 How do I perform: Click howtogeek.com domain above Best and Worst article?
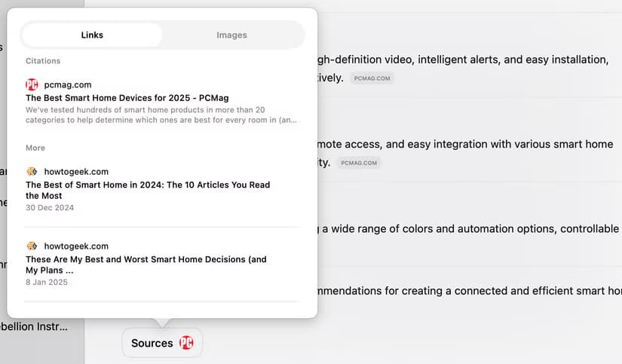click(x=76, y=246)
